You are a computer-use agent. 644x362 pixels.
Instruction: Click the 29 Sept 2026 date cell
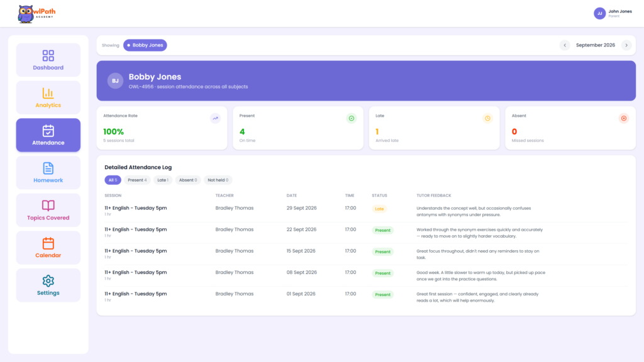[301, 208]
